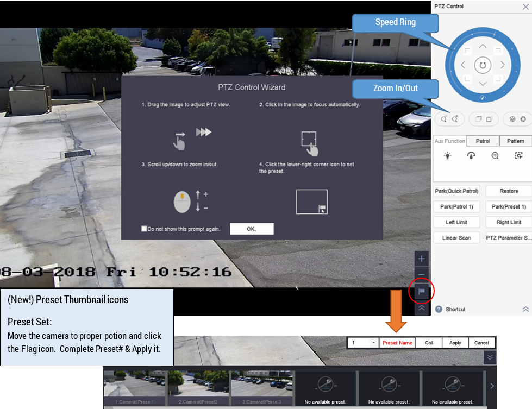Check 'Do not show this prompt again'

tap(144, 229)
